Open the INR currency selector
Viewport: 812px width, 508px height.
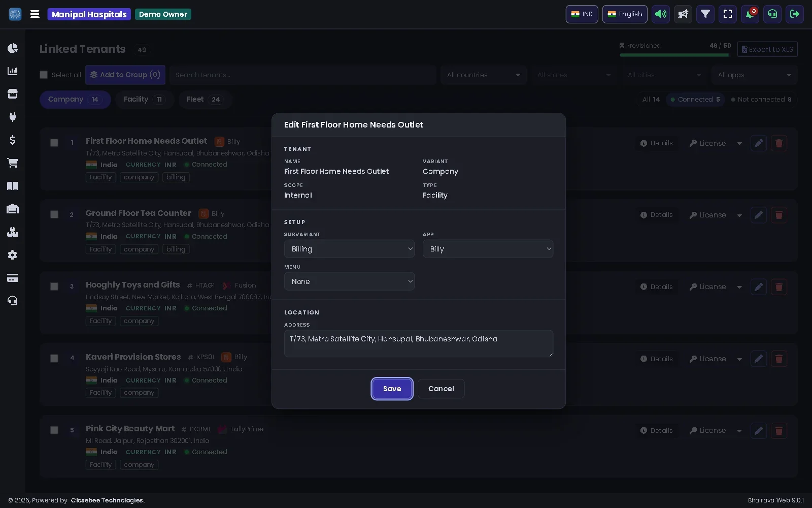tap(582, 14)
